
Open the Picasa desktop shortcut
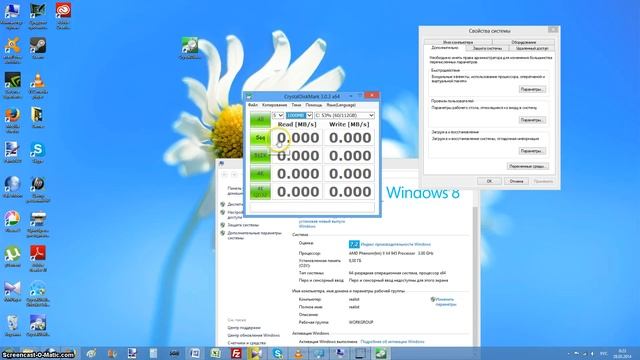pos(12,222)
